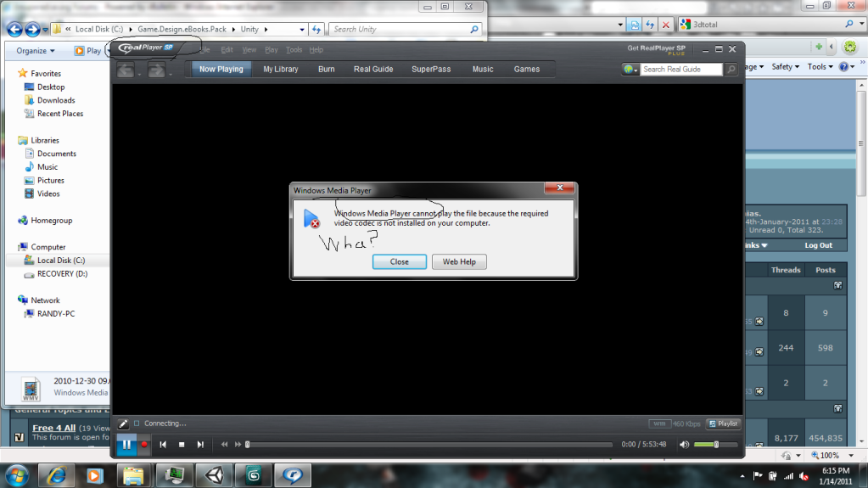This screenshot has height=488, width=868.
Task: Click RealPlayer back navigation arrow
Action: click(x=126, y=70)
